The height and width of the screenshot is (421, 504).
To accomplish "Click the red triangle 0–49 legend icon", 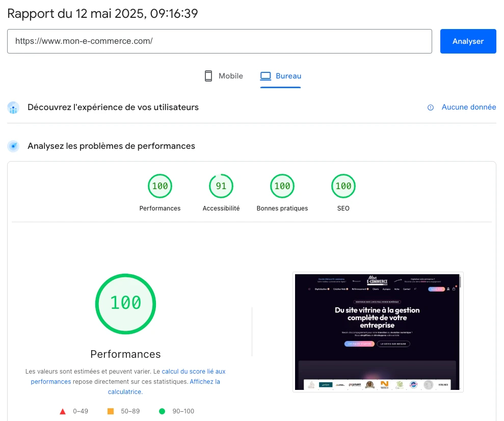I will point(63,411).
